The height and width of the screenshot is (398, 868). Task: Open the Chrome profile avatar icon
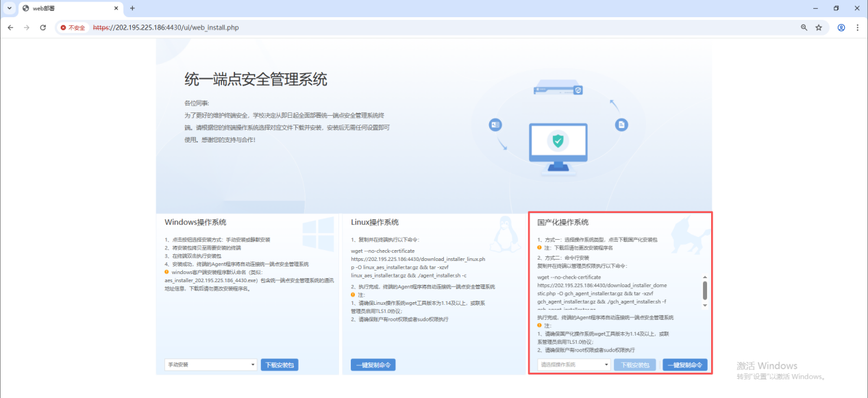click(x=841, y=27)
